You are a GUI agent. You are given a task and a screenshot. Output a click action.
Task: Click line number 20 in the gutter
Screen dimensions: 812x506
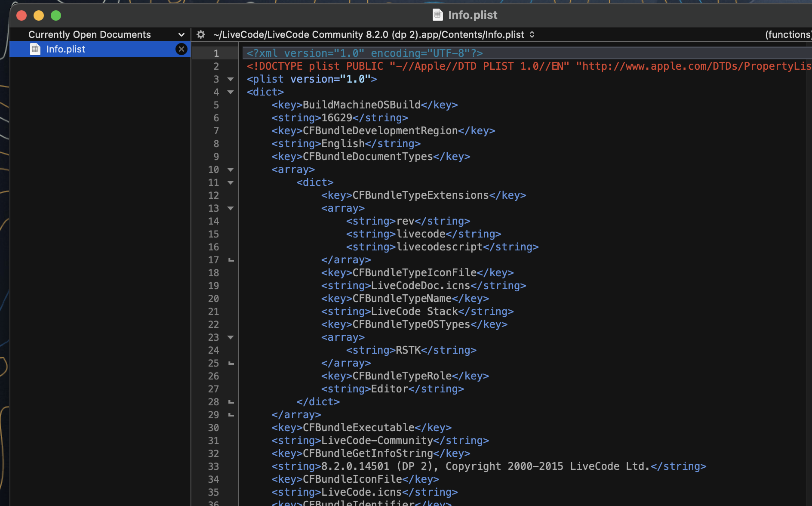click(214, 299)
